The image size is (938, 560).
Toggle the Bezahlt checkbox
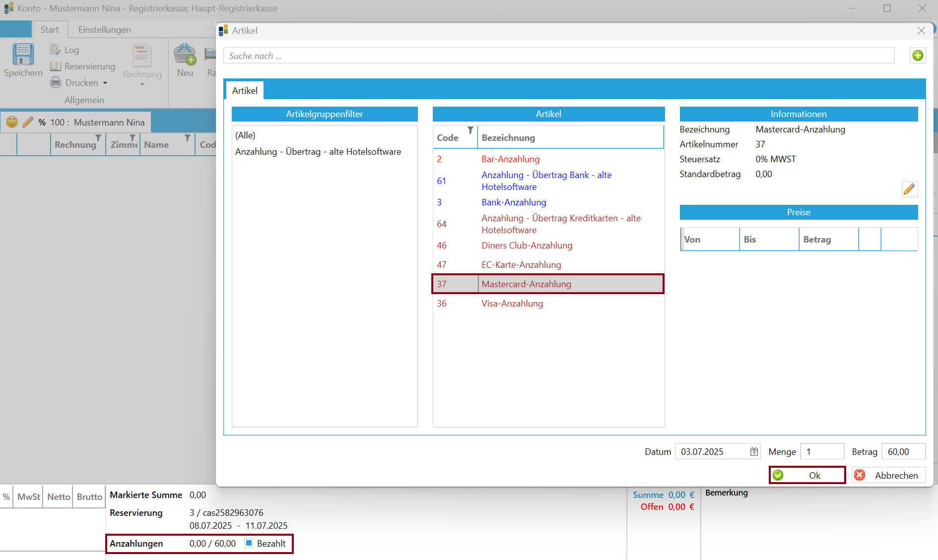click(x=249, y=543)
